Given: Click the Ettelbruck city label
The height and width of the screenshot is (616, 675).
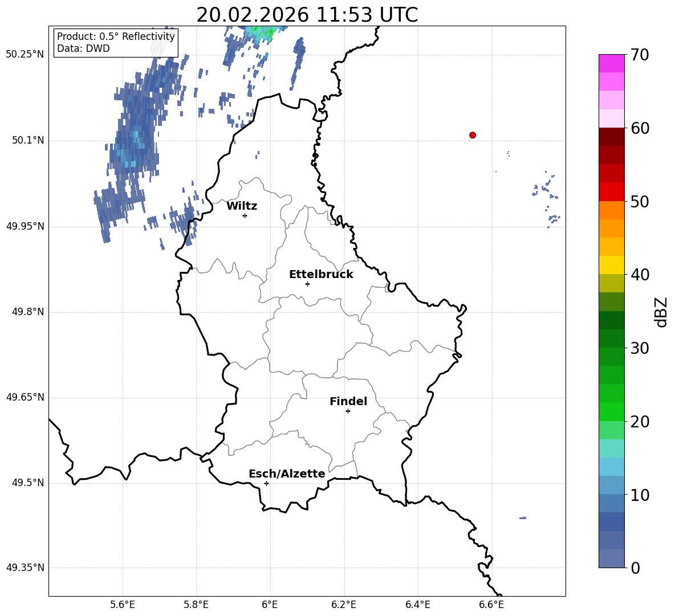Looking at the screenshot, I should click(321, 275).
